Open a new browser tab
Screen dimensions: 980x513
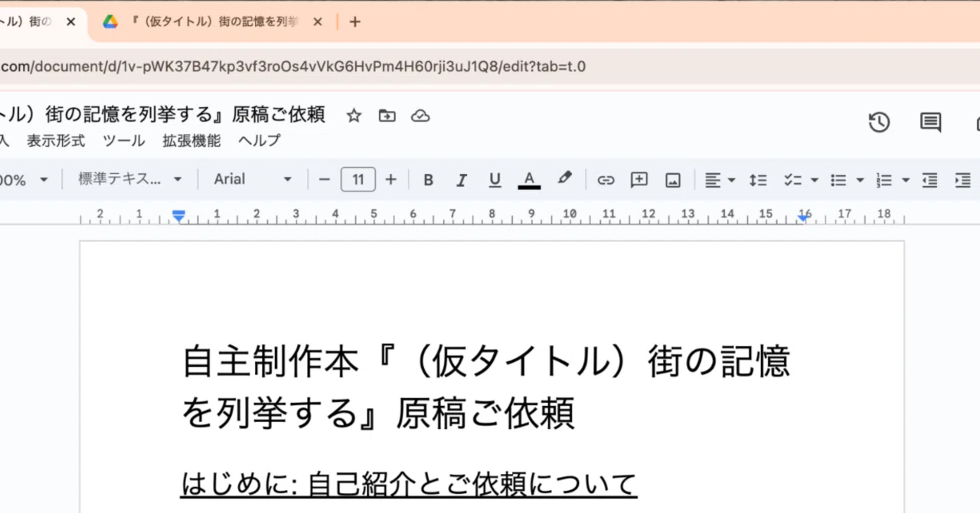click(354, 22)
